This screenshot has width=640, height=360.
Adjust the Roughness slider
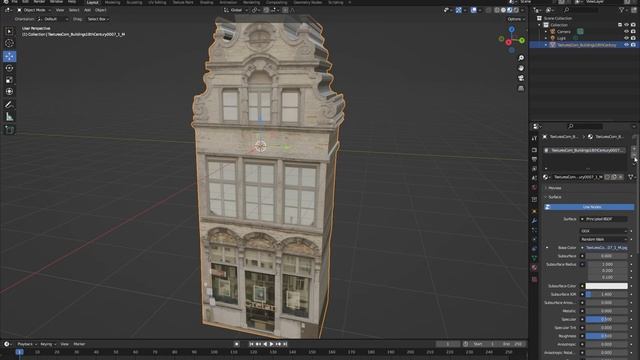[x=607, y=336]
